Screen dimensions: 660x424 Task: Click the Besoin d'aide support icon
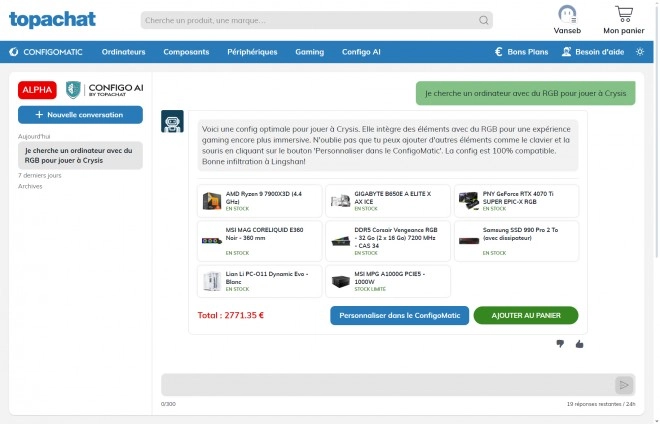[x=567, y=52]
